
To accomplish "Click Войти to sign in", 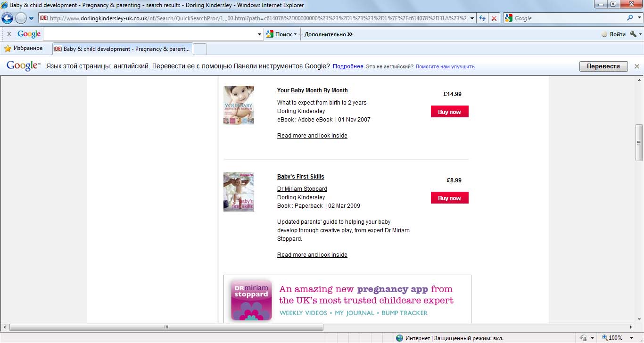I will click(614, 34).
